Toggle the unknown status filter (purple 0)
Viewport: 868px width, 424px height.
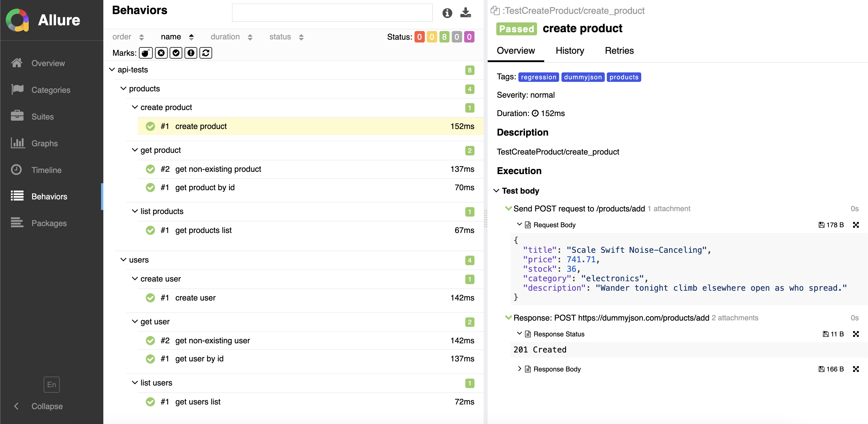click(469, 37)
